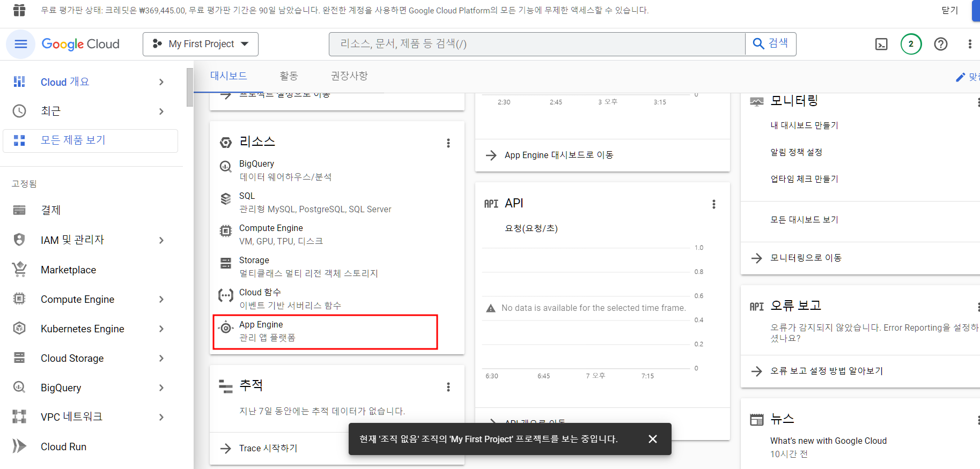
Task: Click the gift icon in trial banner
Action: [19, 10]
